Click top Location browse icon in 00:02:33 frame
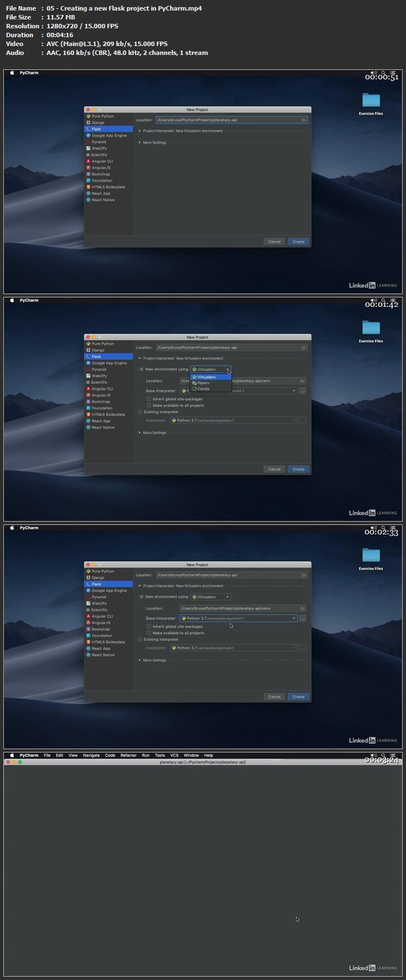Image resolution: width=406 pixels, height=980 pixels. [x=303, y=575]
